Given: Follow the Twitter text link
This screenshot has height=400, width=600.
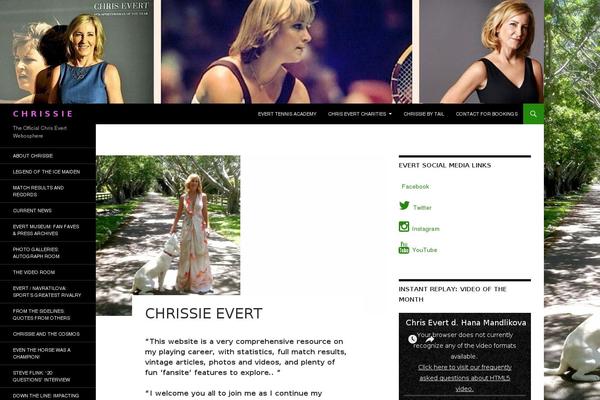Looking at the screenshot, I should (422, 207).
